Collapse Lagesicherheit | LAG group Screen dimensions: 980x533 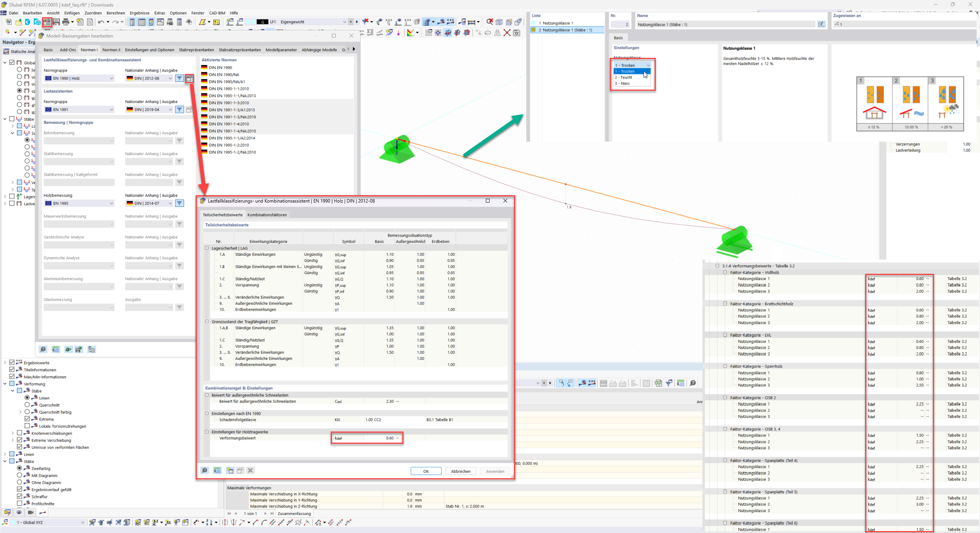(x=207, y=248)
